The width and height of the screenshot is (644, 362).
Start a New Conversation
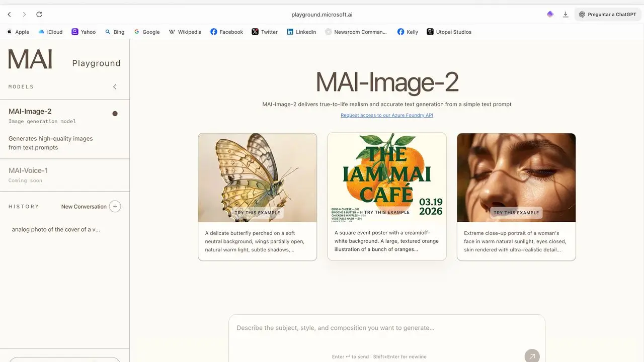pos(84,207)
